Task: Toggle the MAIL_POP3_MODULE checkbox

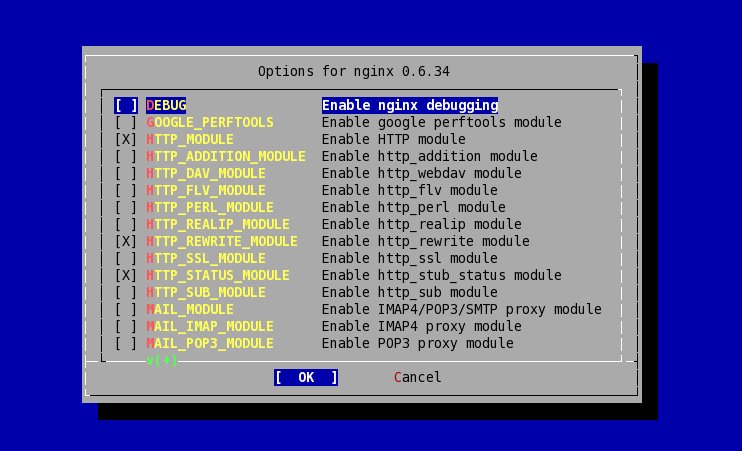Action: pos(126,344)
